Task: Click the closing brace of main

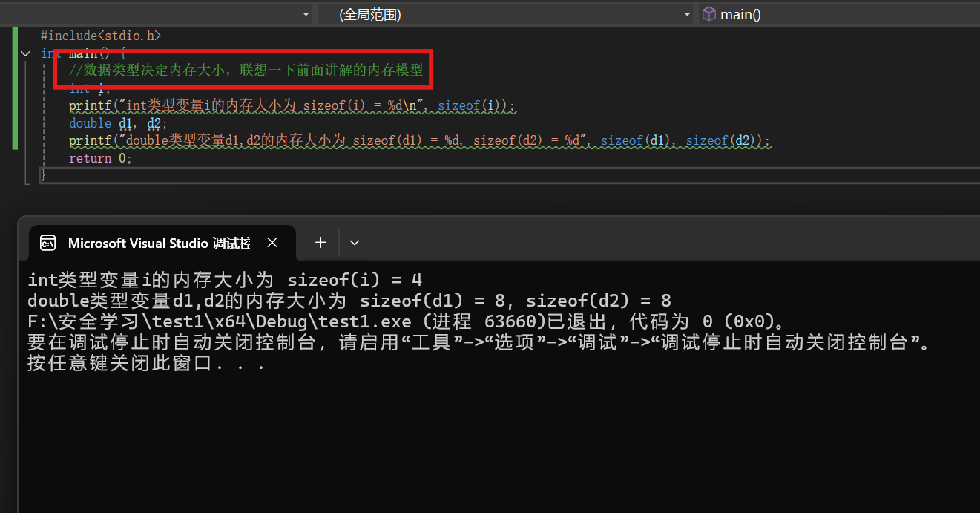Action: [x=43, y=175]
